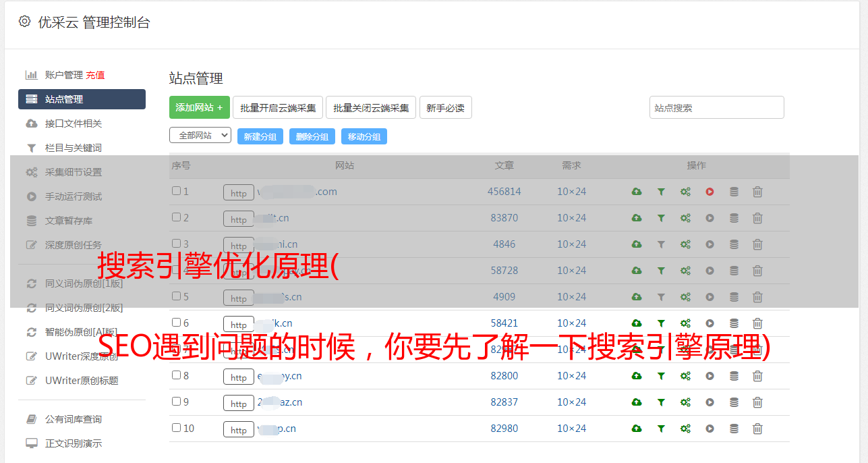
Task: Select 站点管理 in the sidebar
Action: pos(82,99)
